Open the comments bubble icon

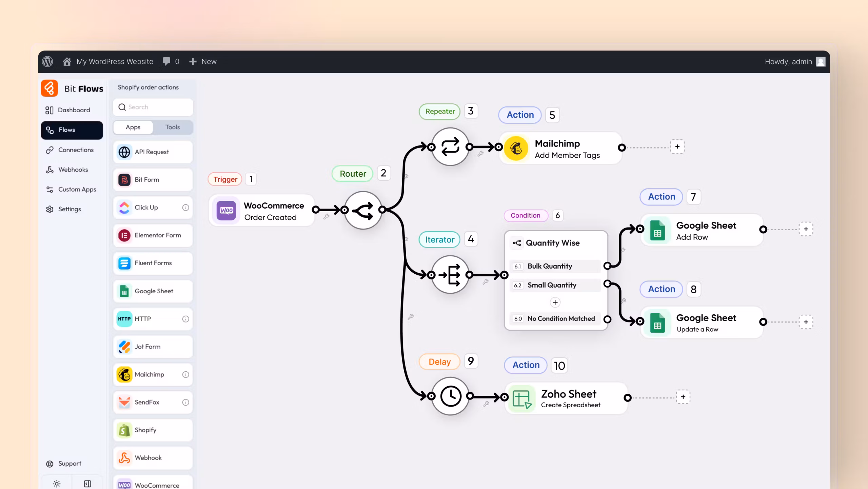pyautogui.click(x=166, y=61)
